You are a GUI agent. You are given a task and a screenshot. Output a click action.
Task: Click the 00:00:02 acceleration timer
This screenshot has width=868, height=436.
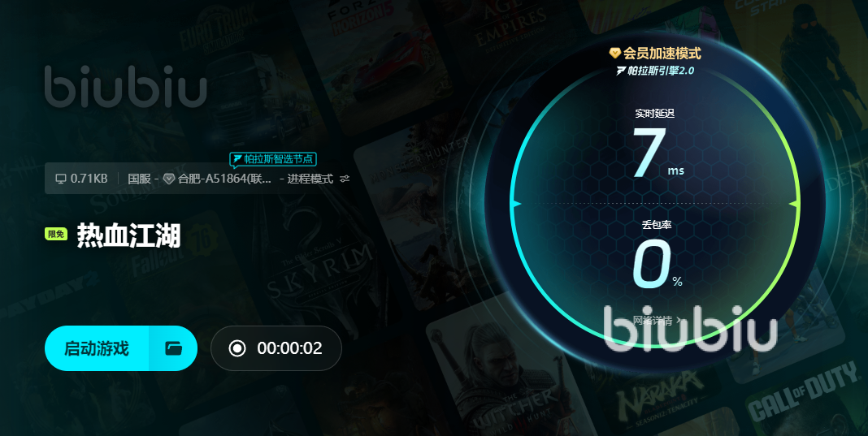click(289, 348)
